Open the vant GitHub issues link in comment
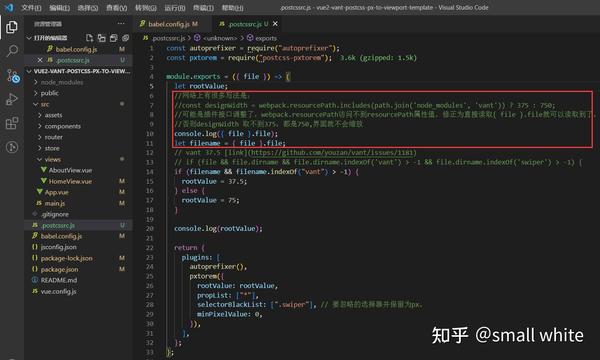This screenshot has width=600, height=360. pos(333,153)
